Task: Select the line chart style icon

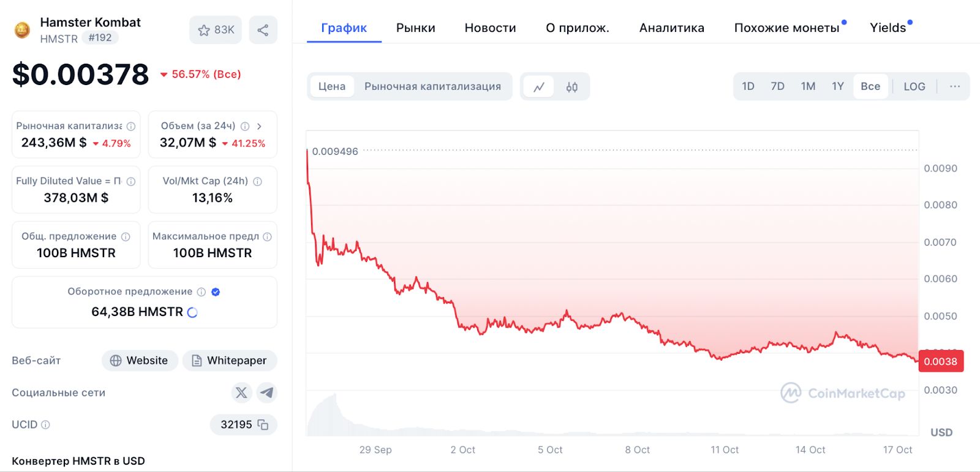Action: click(538, 86)
